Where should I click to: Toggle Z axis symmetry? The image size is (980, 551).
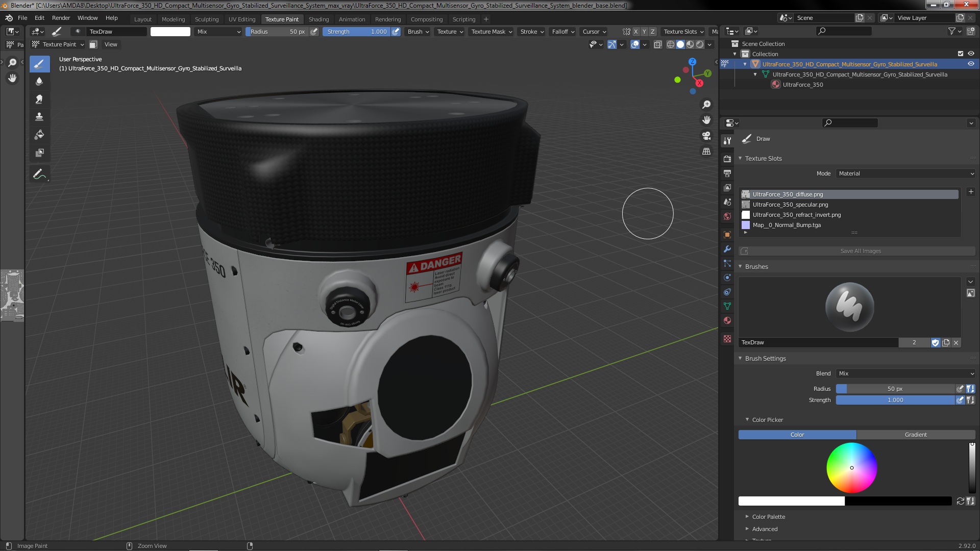click(652, 32)
